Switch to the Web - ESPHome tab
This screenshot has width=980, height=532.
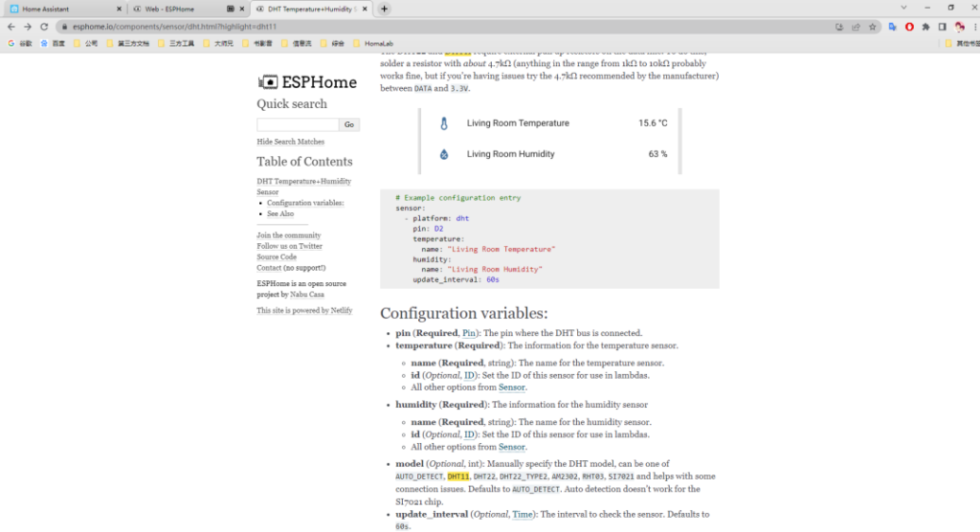coord(189,9)
